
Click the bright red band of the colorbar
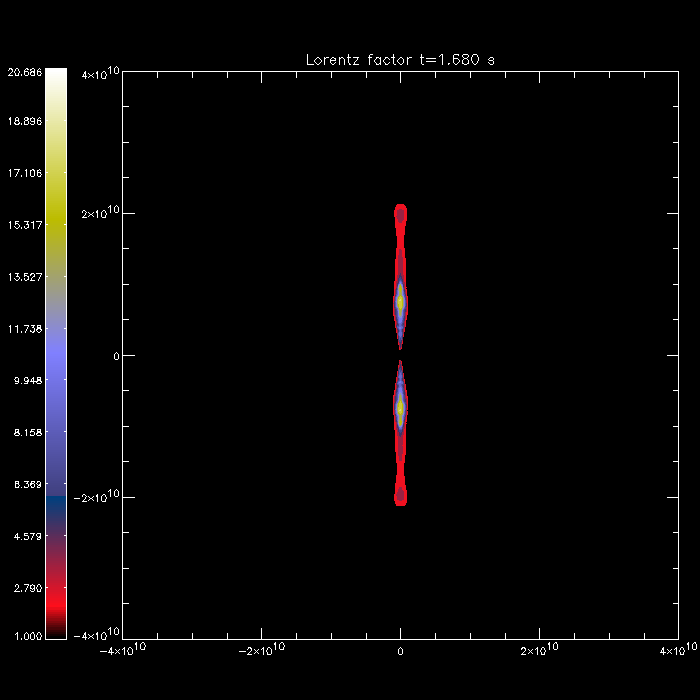coord(56,605)
